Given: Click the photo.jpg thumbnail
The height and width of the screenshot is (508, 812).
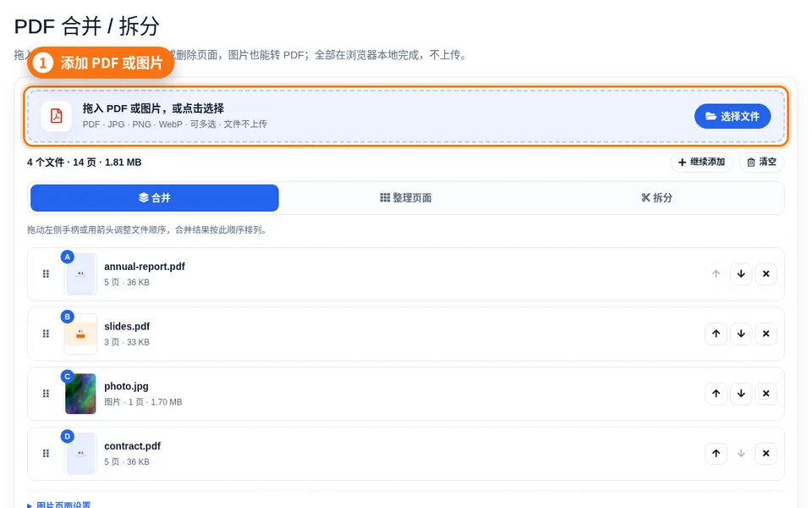Looking at the screenshot, I should click(x=81, y=394).
